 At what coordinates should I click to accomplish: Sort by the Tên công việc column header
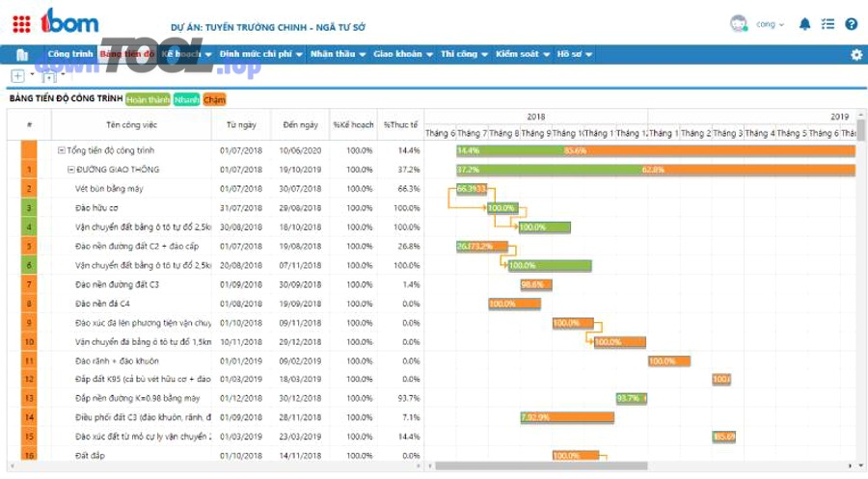(131, 124)
